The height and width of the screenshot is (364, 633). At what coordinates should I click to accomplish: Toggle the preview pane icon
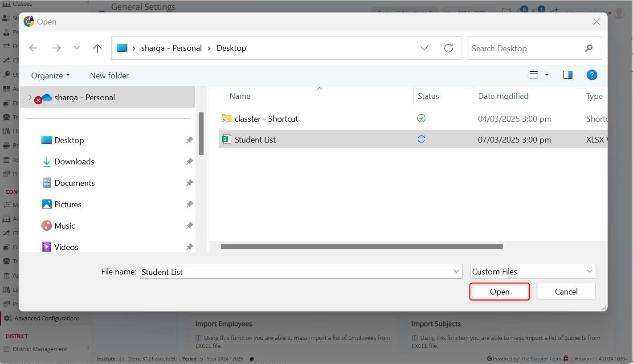(568, 75)
